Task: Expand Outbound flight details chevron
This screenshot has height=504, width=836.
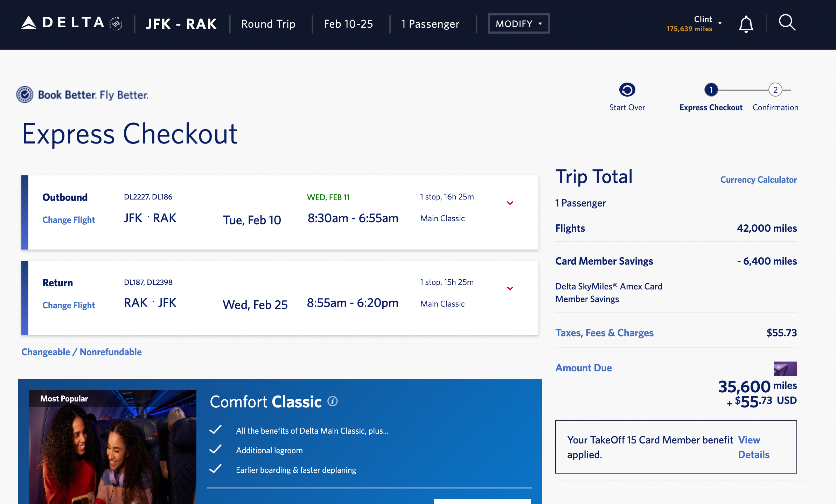Action: [510, 203]
